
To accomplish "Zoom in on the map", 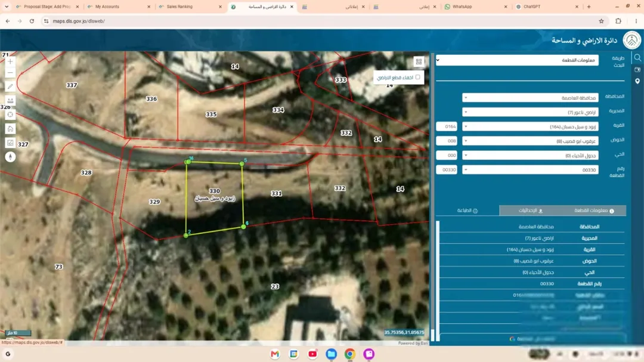I will click(x=10, y=61).
